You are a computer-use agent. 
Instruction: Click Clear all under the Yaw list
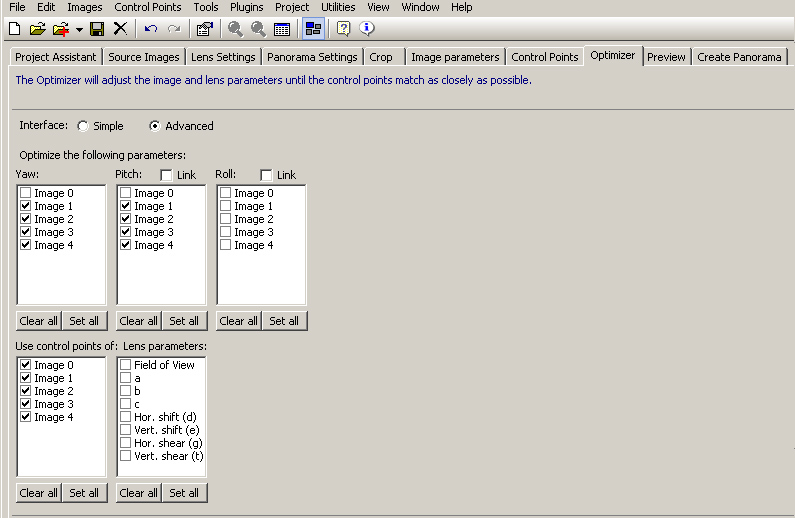39,321
